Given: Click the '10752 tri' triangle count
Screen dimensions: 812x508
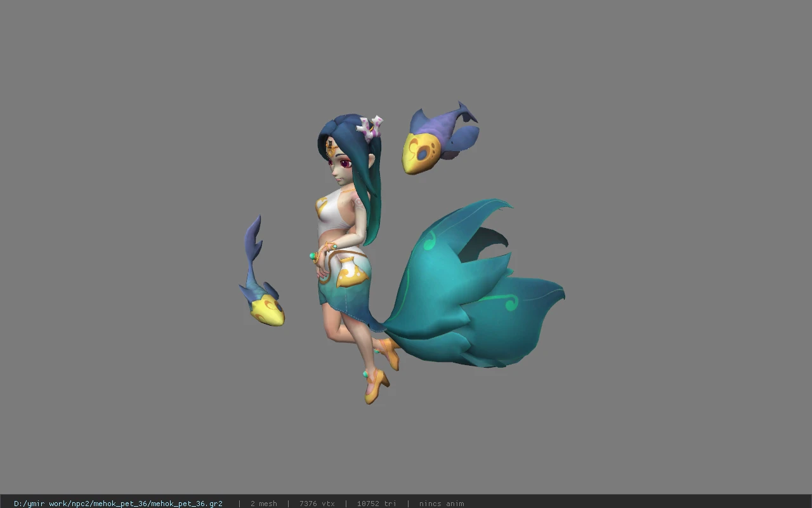Looking at the screenshot, I should 376,504.
